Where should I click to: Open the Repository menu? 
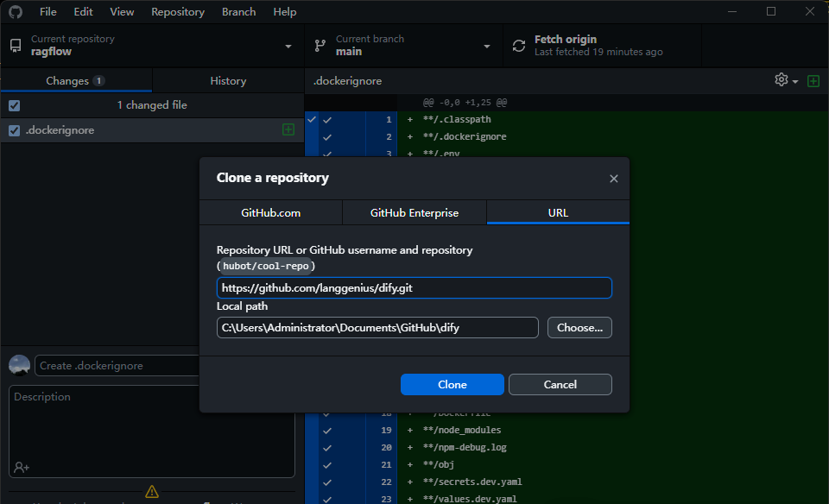pos(178,11)
